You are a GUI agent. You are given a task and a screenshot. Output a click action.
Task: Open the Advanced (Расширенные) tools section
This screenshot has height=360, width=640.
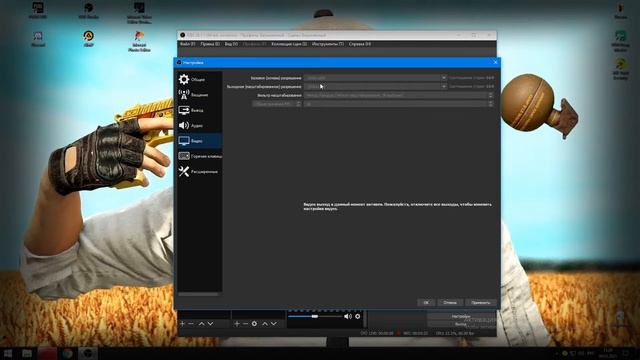click(x=200, y=171)
